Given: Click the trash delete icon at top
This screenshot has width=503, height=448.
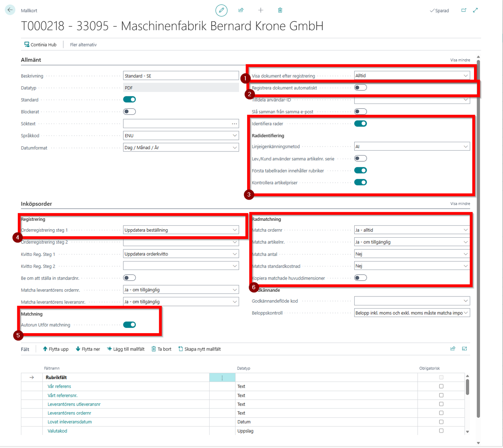Looking at the screenshot, I should click(x=280, y=10).
